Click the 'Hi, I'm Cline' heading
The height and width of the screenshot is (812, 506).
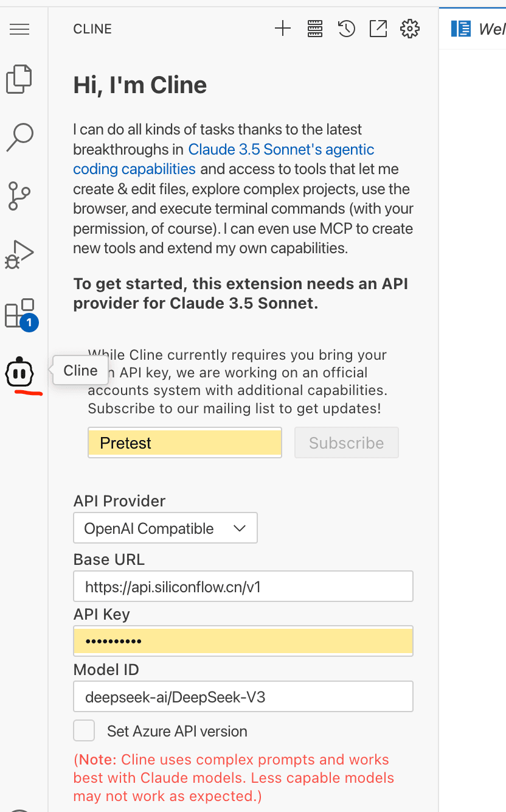140,85
